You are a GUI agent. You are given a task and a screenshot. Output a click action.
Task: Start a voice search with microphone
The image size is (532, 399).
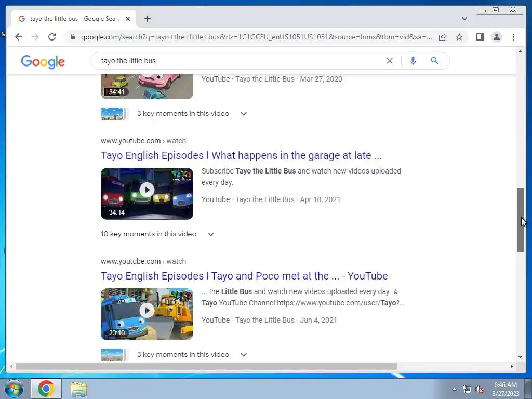tap(413, 61)
